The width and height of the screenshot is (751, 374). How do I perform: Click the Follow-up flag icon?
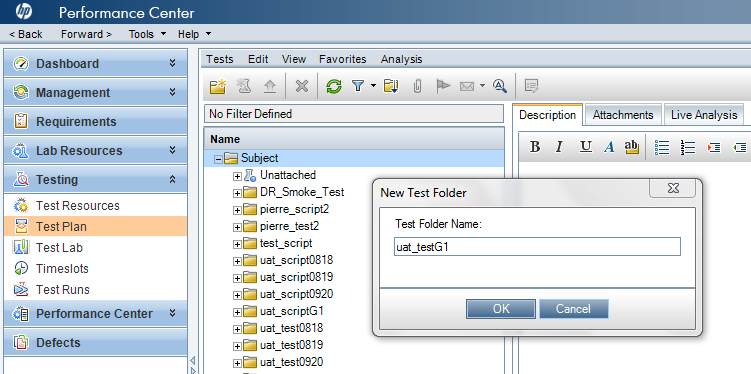click(x=444, y=86)
